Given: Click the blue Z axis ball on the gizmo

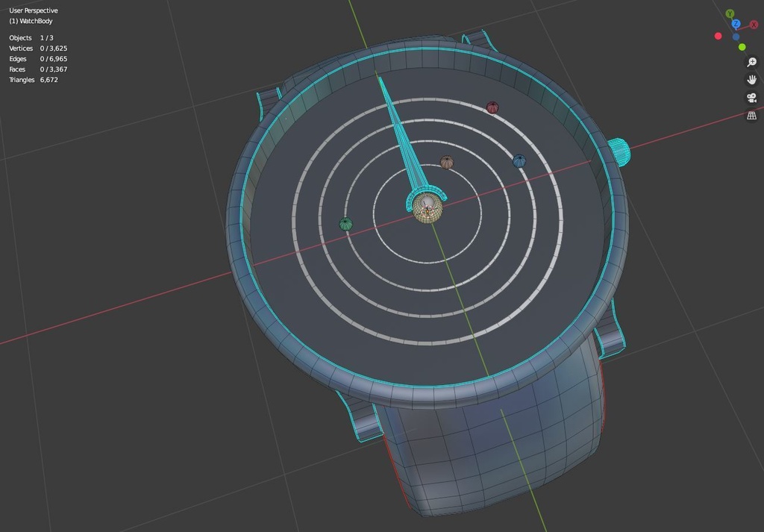Looking at the screenshot, I should (736, 23).
